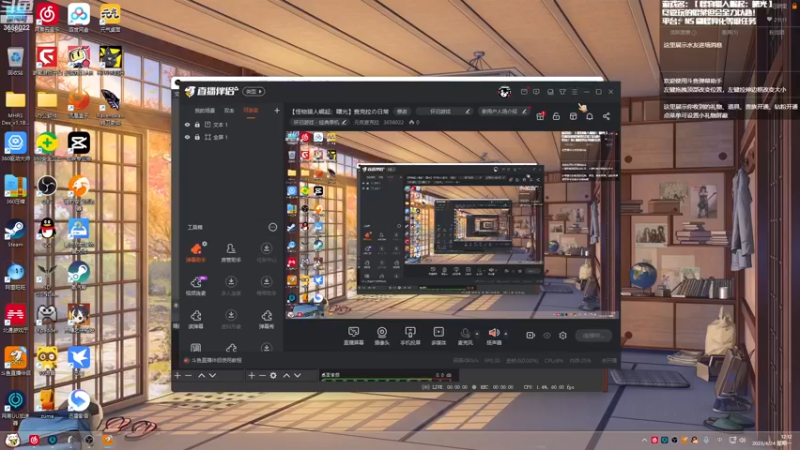The height and width of the screenshot is (450, 800).
Task: Download the tool beside 视频连麦
Action: click(x=231, y=286)
